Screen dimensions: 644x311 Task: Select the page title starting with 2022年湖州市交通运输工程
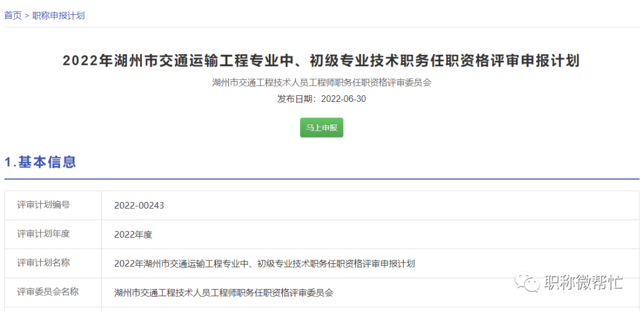pyautogui.click(x=321, y=61)
